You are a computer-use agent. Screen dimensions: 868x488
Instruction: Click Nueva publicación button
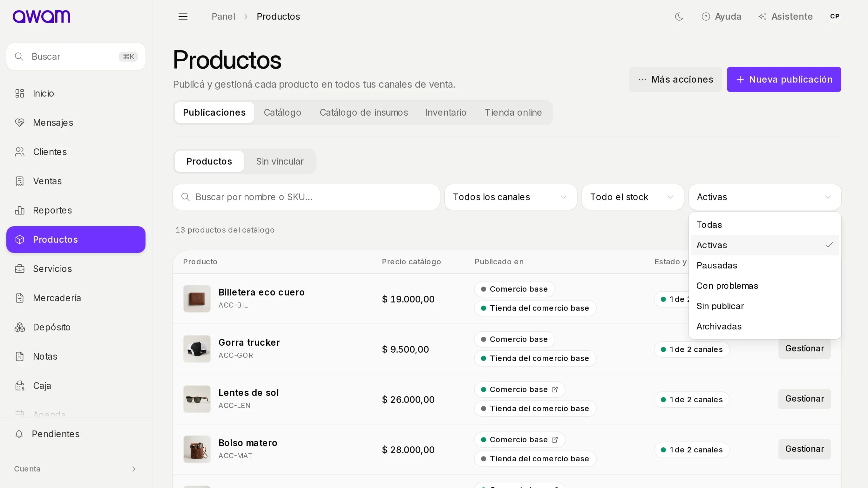[784, 79]
